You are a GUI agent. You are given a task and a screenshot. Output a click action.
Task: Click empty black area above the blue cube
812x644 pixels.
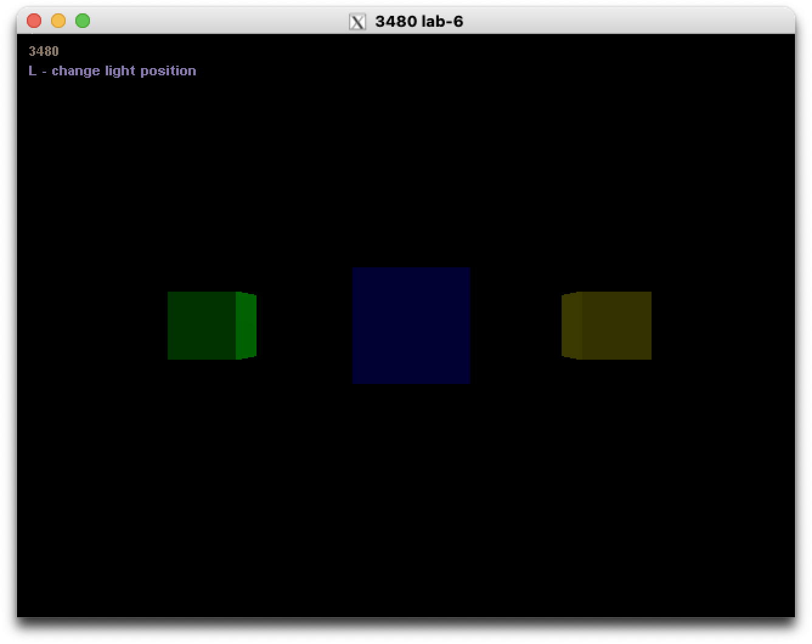tap(411, 182)
